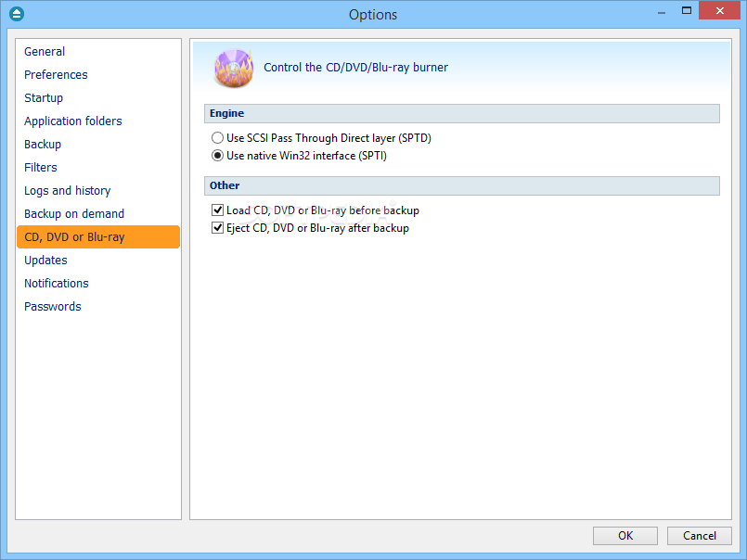The height and width of the screenshot is (560, 747).
Task: Maximize the Options window
Action: [x=686, y=11]
